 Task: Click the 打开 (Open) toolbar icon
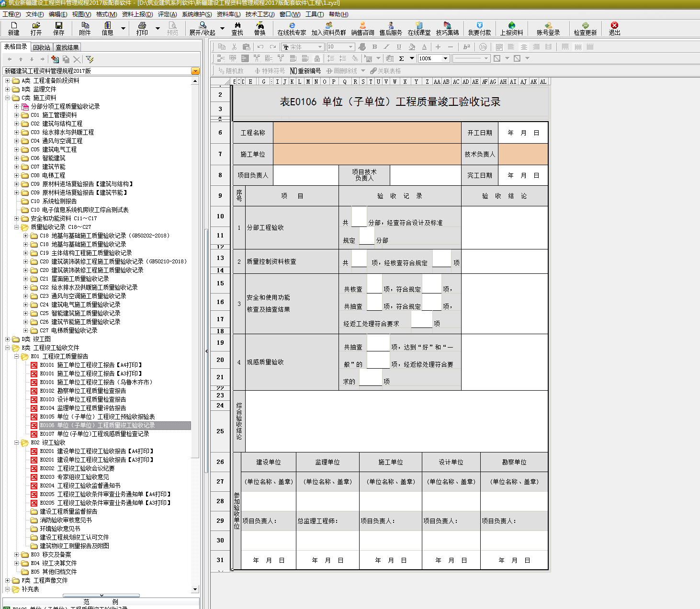pos(36,29)
